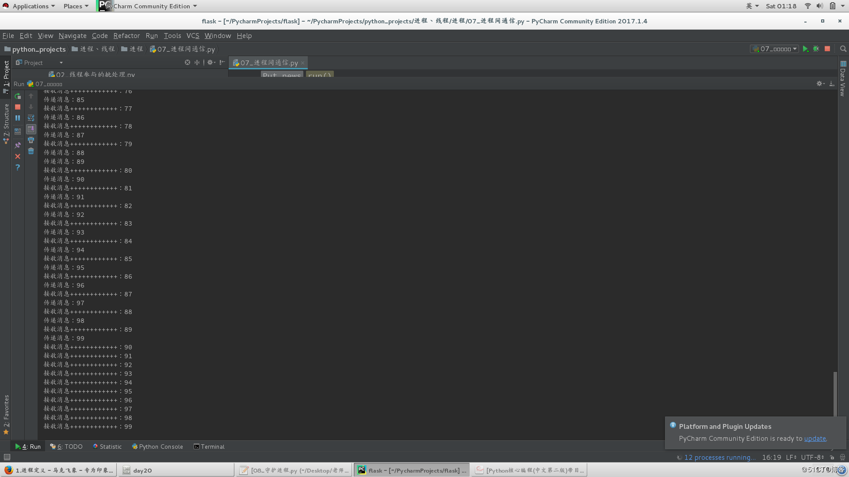
Task: Open the Applications menu in the top bar
Action: coord(30,6)
